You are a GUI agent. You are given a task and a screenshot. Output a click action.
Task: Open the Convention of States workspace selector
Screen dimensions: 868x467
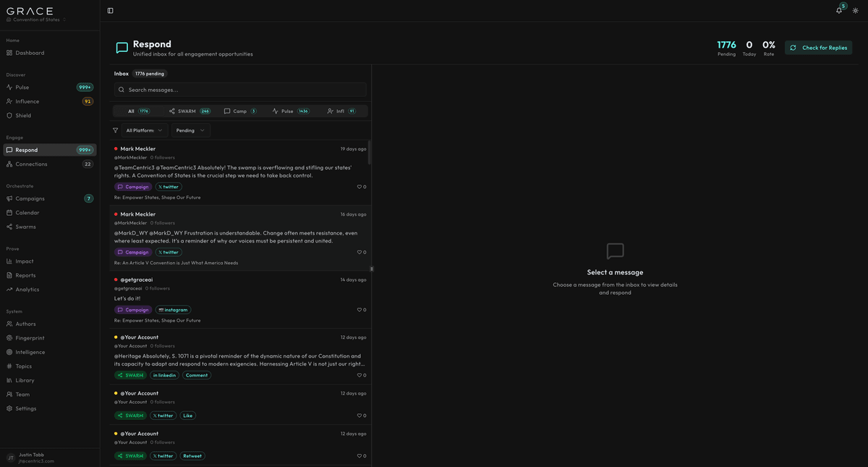[x=36, y=20]
